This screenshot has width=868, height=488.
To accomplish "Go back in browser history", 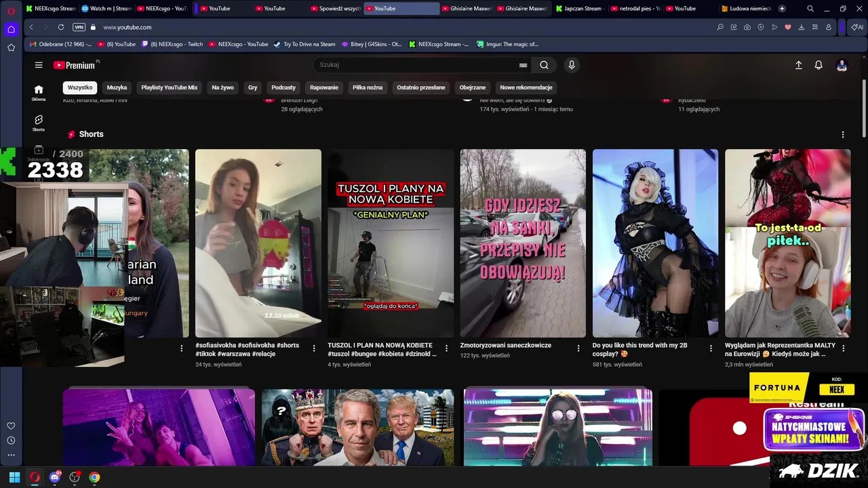I will pyautogui.click(x=31, y=27).
